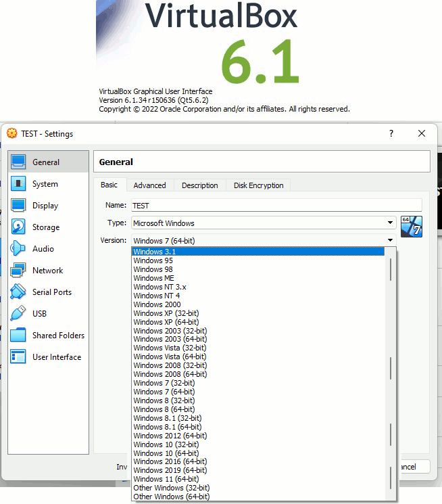Open the Audio settings speaker icon
This screenshot has height=504, width=442.
coord(18,248)
